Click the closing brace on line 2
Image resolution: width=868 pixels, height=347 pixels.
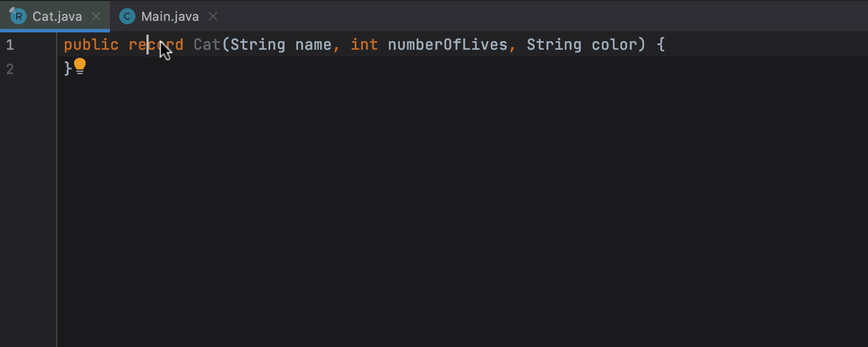tap(67, 68)
